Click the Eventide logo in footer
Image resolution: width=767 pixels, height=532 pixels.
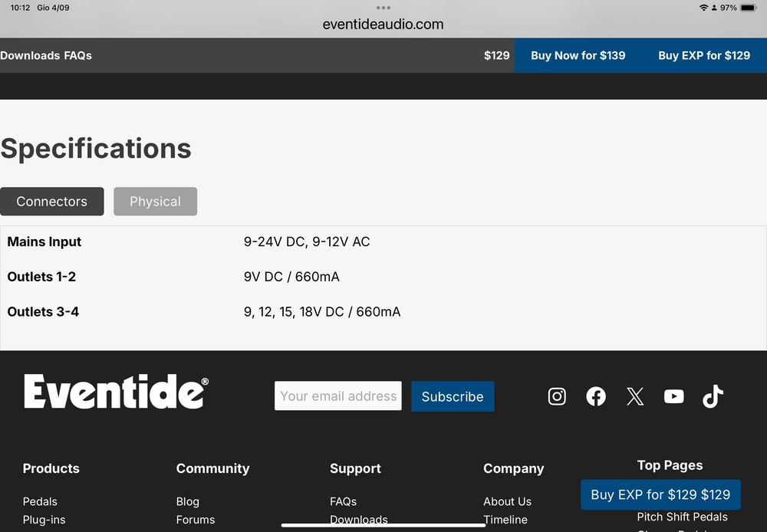click(x=116, y=391)
